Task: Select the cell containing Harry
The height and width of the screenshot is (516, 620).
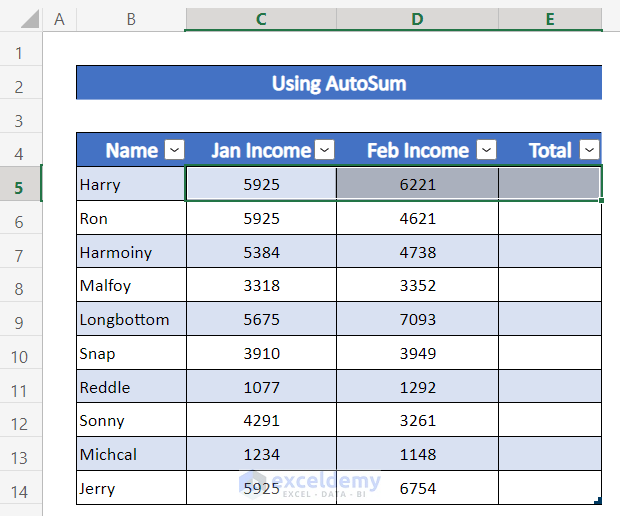Action: click(x=131, y=184)
